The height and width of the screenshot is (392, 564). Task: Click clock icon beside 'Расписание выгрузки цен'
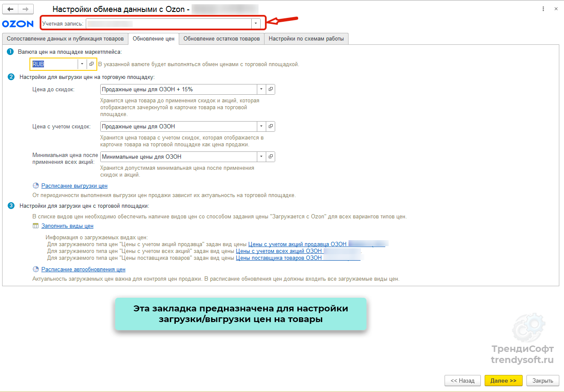pyautogui.click(x=36, y=186)
